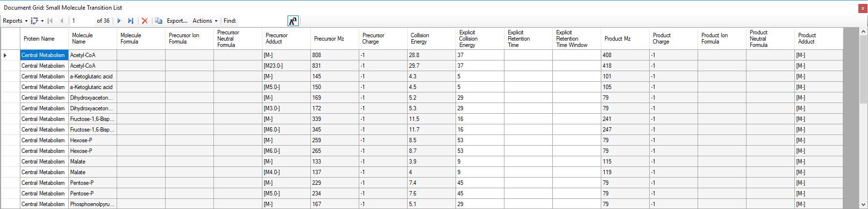
Task: Click the Export... button
Action: (x=177, y=21)
